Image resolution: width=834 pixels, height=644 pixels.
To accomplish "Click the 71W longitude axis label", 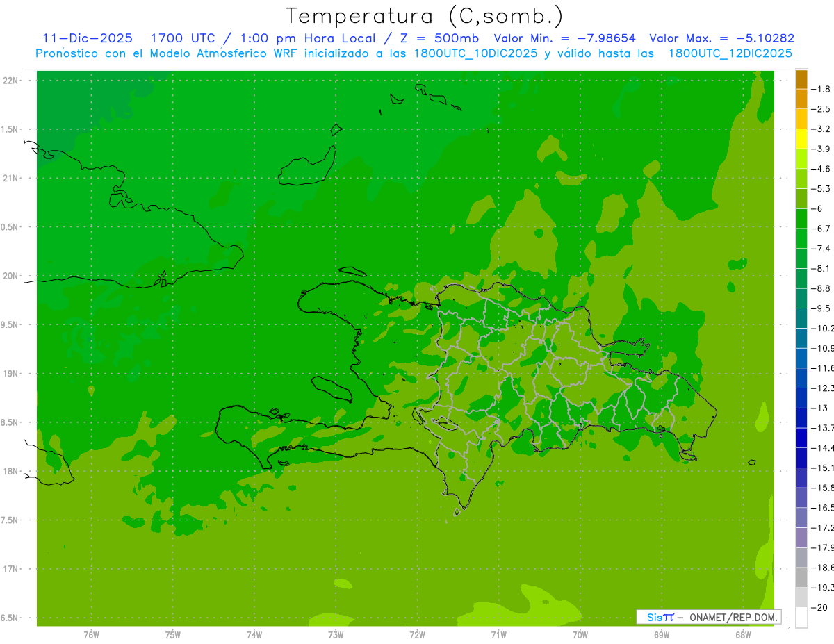I will click(498, 635).
